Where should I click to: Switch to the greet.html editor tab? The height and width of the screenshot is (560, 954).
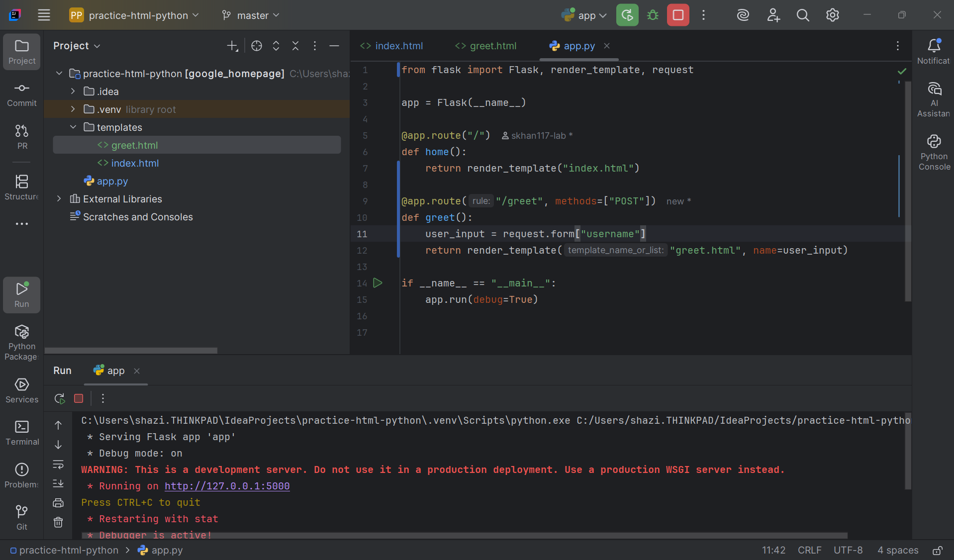pos(486,46)
